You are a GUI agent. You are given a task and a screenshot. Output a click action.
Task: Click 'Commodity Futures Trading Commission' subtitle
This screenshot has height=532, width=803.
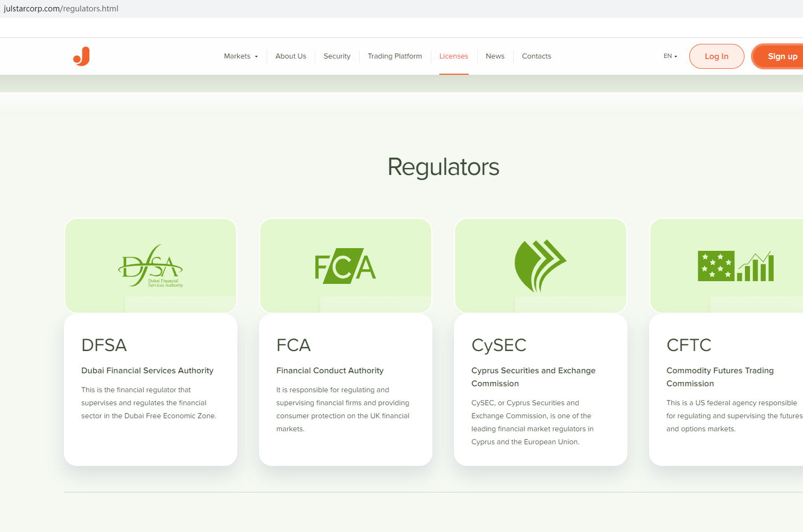click(720, 377)
